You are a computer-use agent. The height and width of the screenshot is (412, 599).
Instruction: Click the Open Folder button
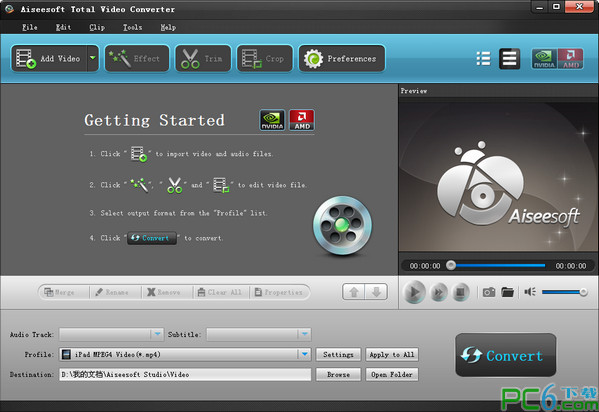click(392, 375)
